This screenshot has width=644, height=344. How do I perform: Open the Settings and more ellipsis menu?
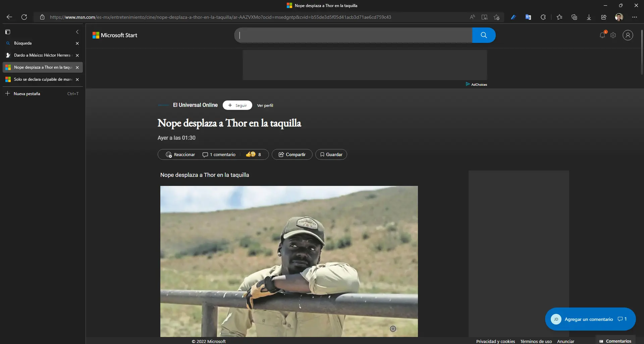(x=635, y=17)
